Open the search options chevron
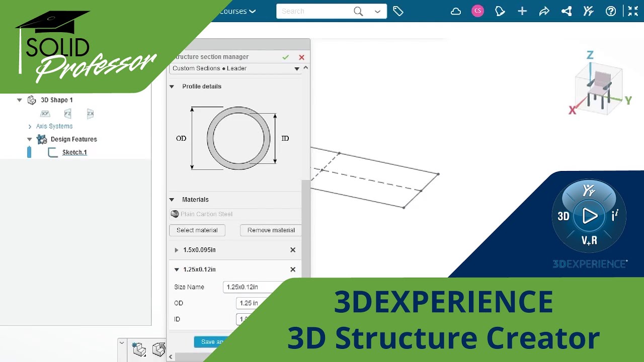644x362 pixels. tap(377, 11)
